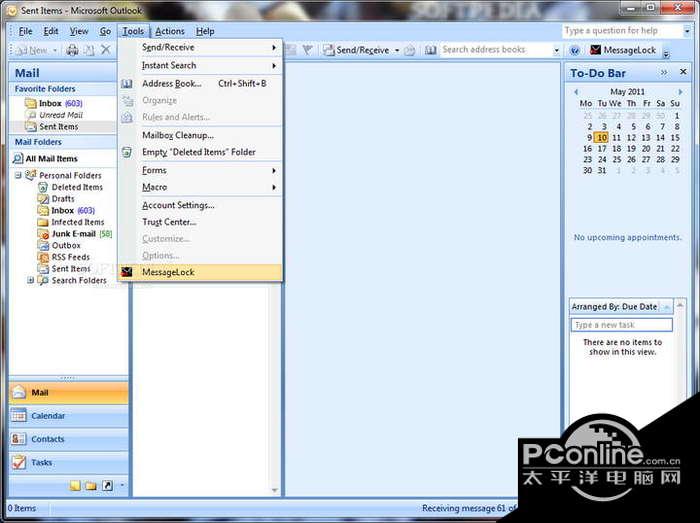This screenshot has width=700, height=523.
Task: Click Arranged By: Due Date header
Action: tap(621, 307)
